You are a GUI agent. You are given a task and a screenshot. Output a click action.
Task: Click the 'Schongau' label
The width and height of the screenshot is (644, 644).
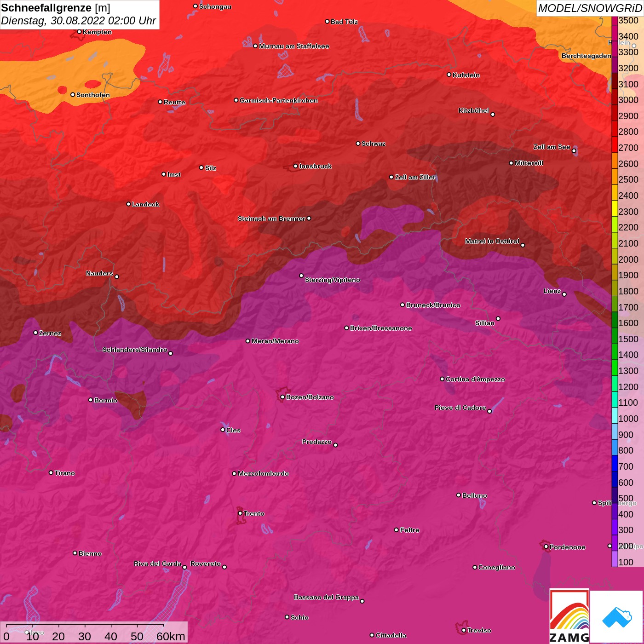[215, 6]
